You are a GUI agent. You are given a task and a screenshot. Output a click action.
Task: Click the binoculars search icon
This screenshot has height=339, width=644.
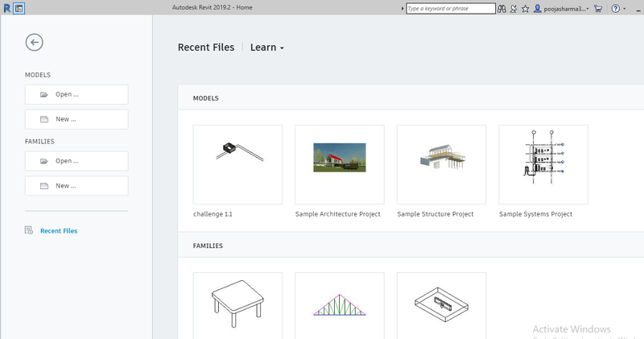coord(502,9)
